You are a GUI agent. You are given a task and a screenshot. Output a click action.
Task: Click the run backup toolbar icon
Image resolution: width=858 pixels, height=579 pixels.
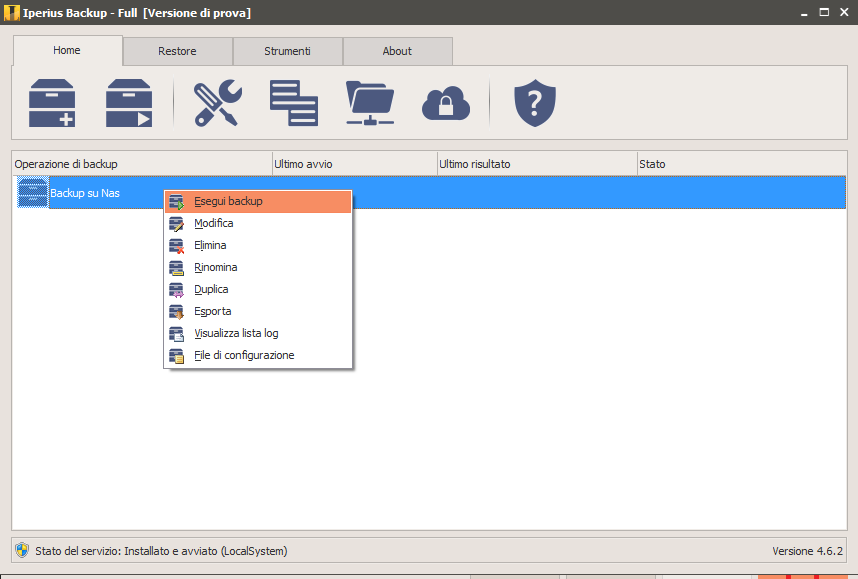pyautogui.click(x=129, y=103)
